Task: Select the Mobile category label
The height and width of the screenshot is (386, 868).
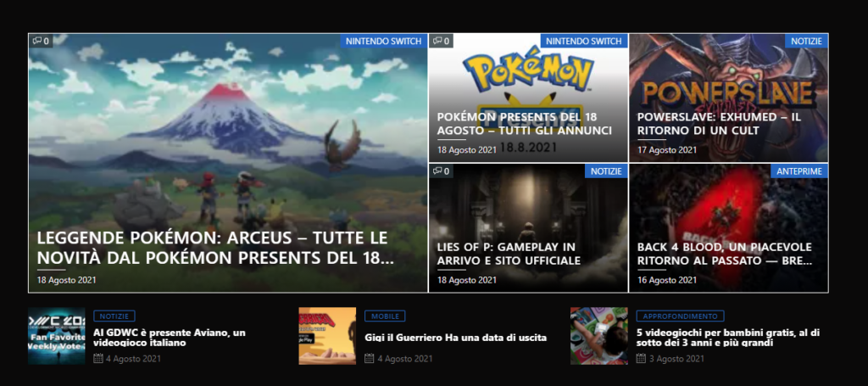Action: pyautogui.click(x=385, y=316)
